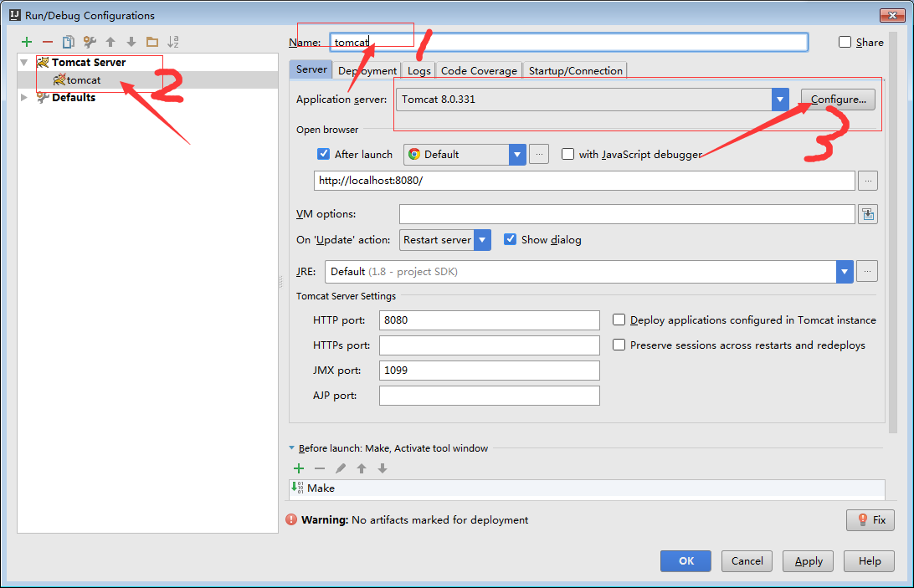Click the JMX port field
This screenshot has width=914, height=588.
coord(489,370)
